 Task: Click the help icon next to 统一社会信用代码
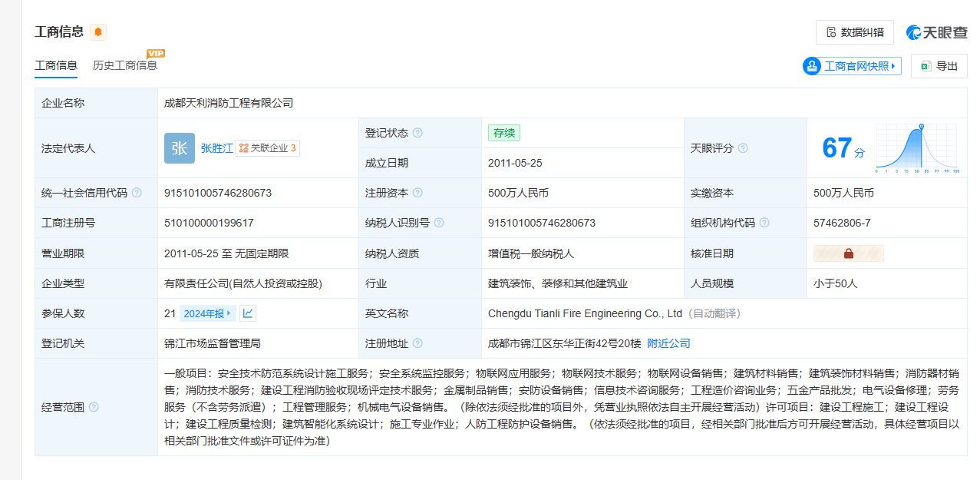[137, 193]
